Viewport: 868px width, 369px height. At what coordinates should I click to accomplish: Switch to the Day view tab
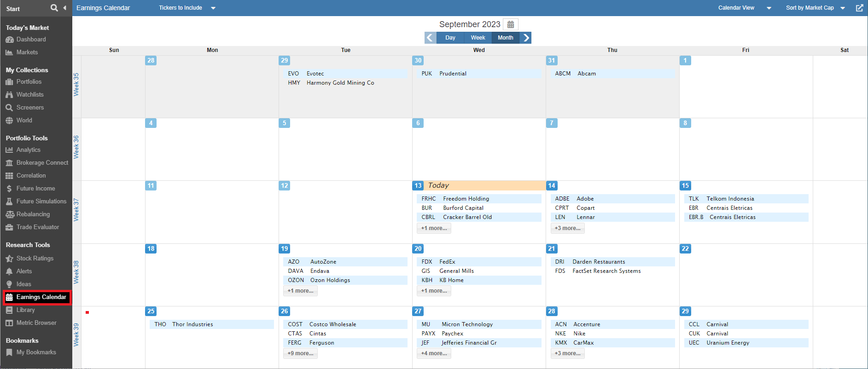point(450,38)
